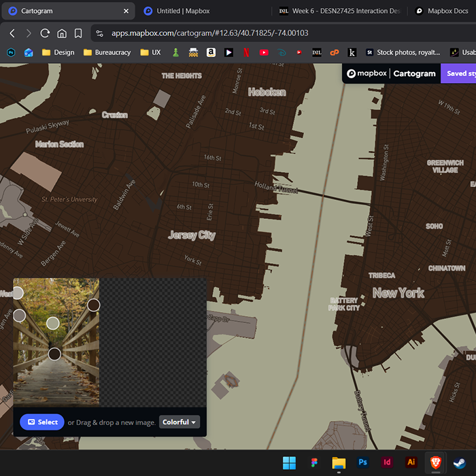Open Photoshop from the taskbar
This screenshot has height=476, width=476.
coord(363,462)
